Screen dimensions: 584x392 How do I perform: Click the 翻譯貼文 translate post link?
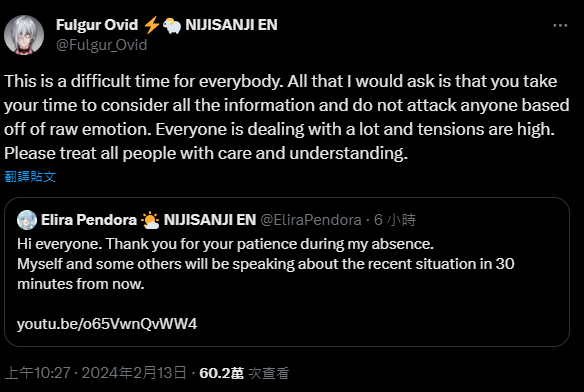click(x=30, y=177)
